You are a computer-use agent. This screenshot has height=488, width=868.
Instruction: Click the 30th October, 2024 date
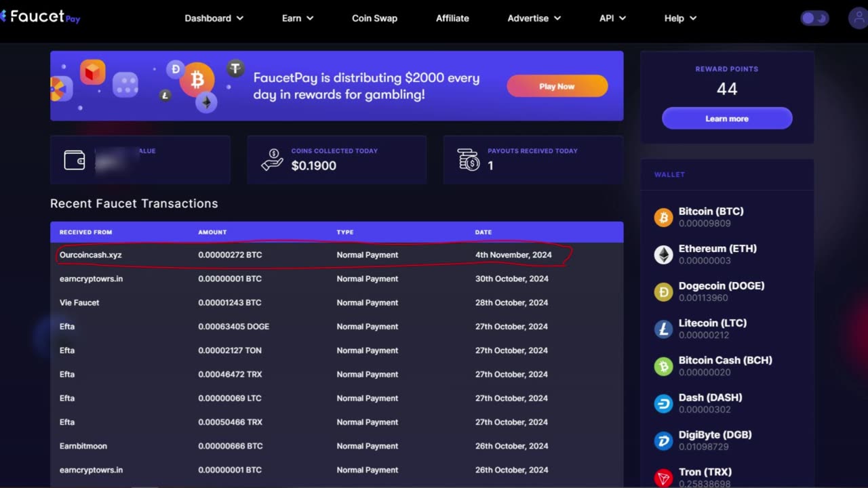pyautogui.click(x=512, y=279)
